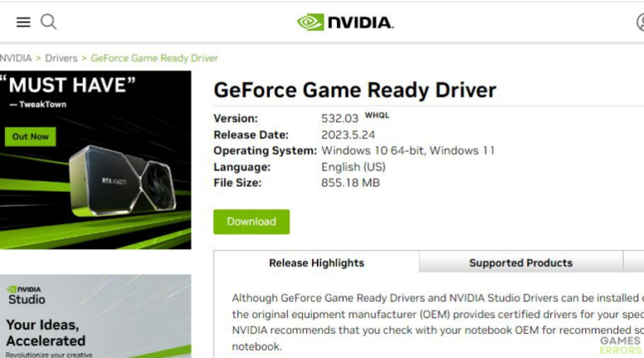Open the user account icon
The height and width of the screenshot is (358, 644).
641,22
